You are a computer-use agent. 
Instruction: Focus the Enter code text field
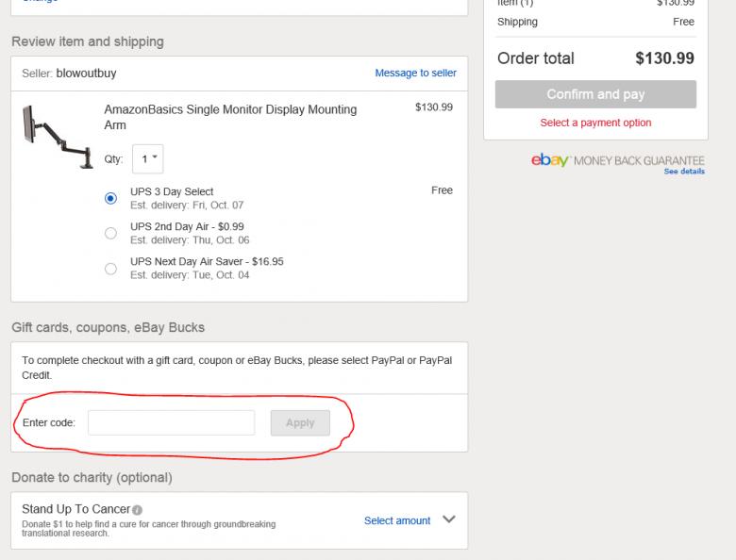(x=171, y=422)
